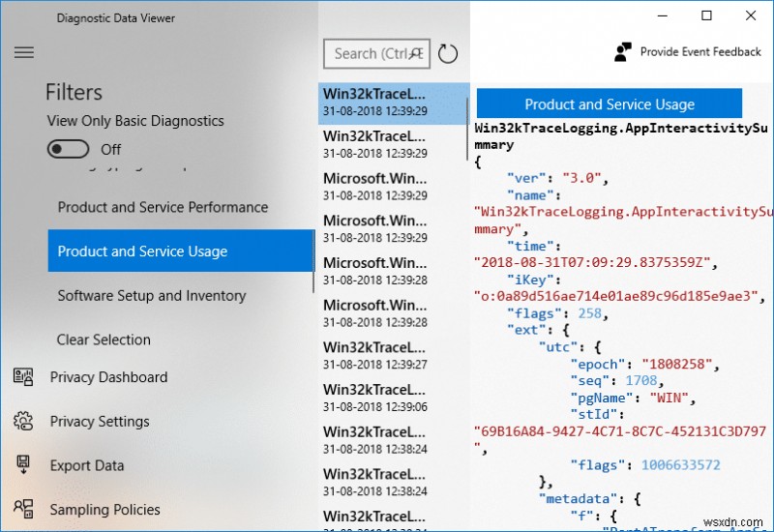
Task: Click the search magnifier icon
Action: [x=417, y=54]
